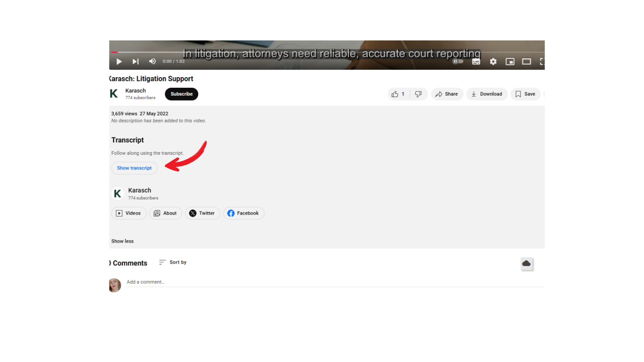
Task: Skip to the next video
Action: (135, 61)
